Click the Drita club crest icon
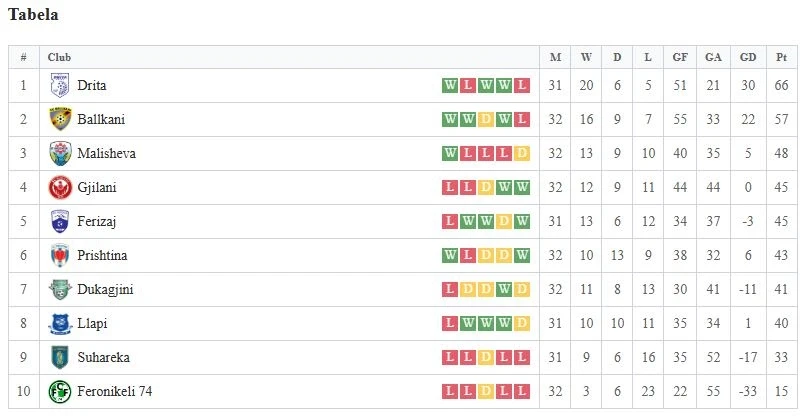The height and width of the screenshot is (416, 805). coord(60,85)
